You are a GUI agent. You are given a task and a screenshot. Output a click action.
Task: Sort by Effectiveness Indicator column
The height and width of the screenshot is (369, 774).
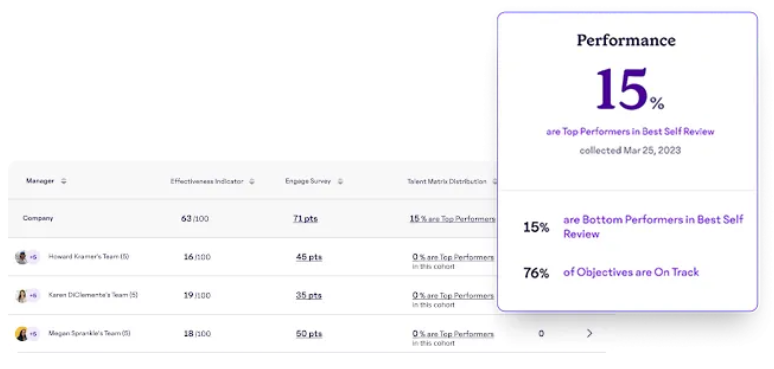[x=252, y=181]
